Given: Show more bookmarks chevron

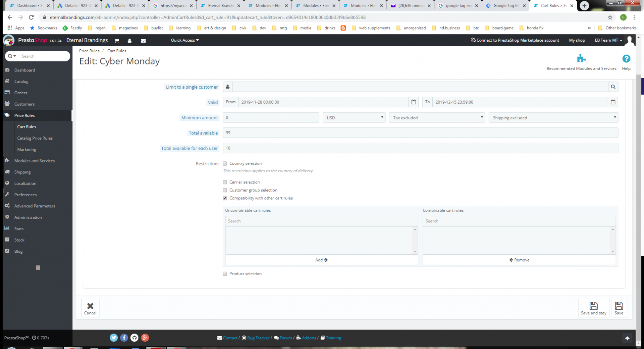Looking at the screenshot, I should point(589,28).
